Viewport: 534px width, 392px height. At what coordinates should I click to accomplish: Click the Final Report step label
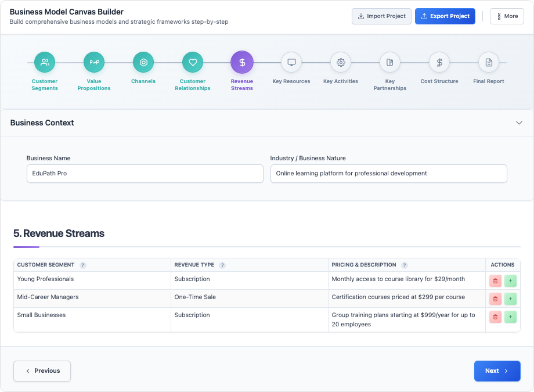[x=489, y=81]
